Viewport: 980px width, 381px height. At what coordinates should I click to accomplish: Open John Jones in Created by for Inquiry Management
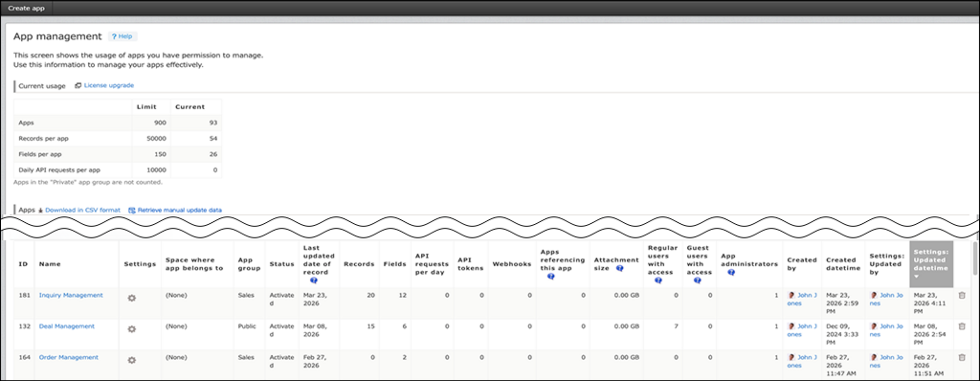tap(802, 299)
